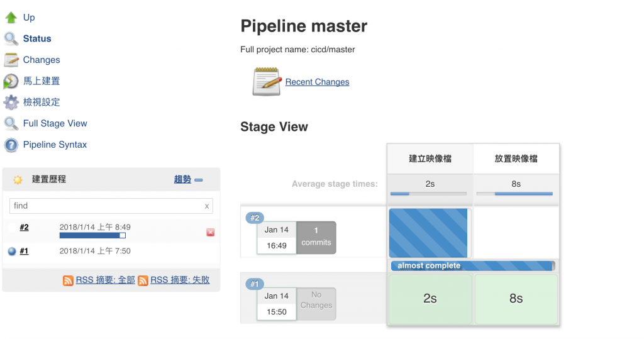Click the find box in build history
Screen dimensions: 644x339
click(x=107, y=206)
